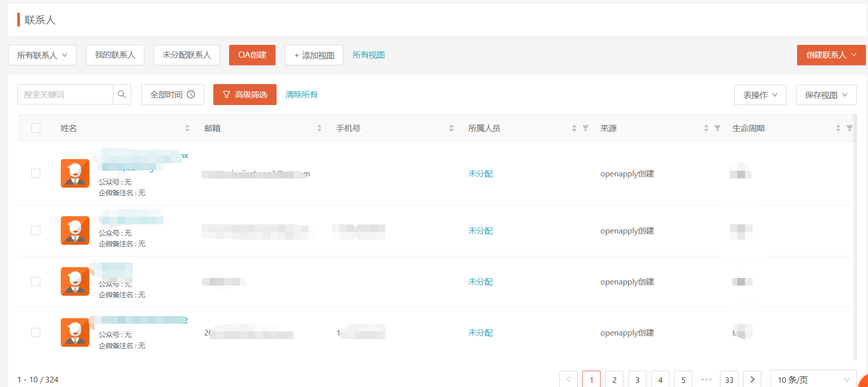Click the 清除所有 link
Screen dimensions: 868x387
pyautogui.click(x=302, y=95)
